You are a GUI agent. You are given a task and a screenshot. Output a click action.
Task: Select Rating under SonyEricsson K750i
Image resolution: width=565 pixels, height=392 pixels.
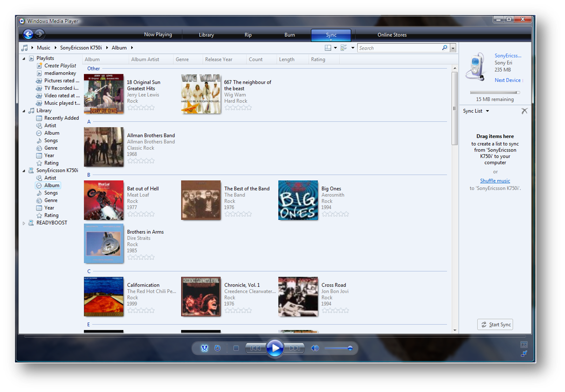pyautogui.click(x=51, y=216)
